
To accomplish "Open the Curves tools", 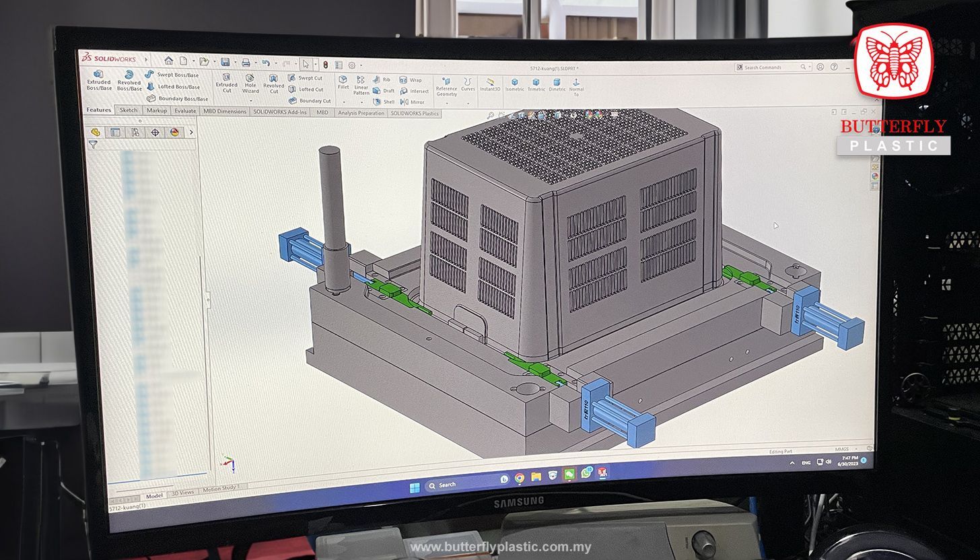I will pos(468,85).
